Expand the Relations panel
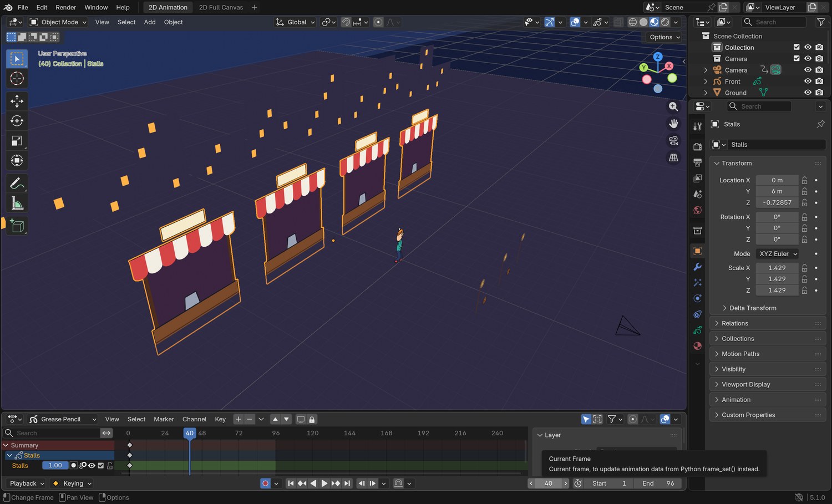Viewport: 832px width, 504px height. 768,323
